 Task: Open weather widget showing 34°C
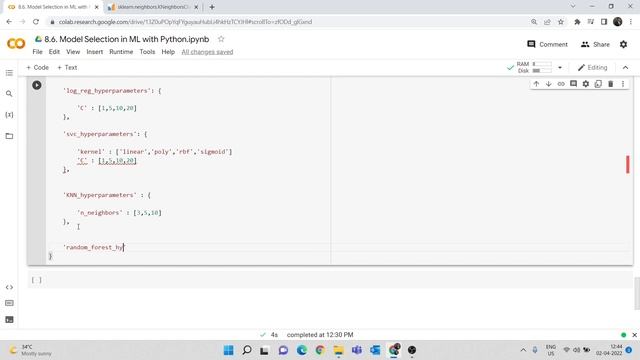[x=31, y=350]
